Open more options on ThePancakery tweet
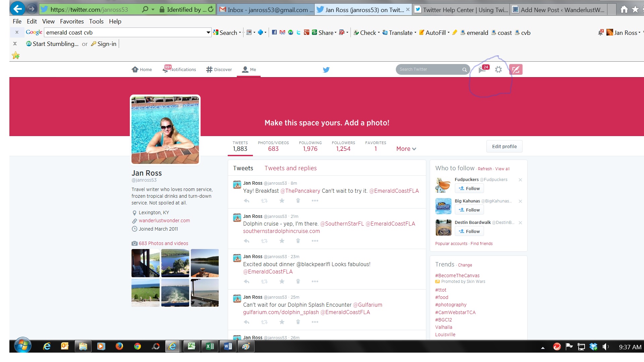Image resolution: width=644 pixels, height=362 pixels. [x=315, y=200]
